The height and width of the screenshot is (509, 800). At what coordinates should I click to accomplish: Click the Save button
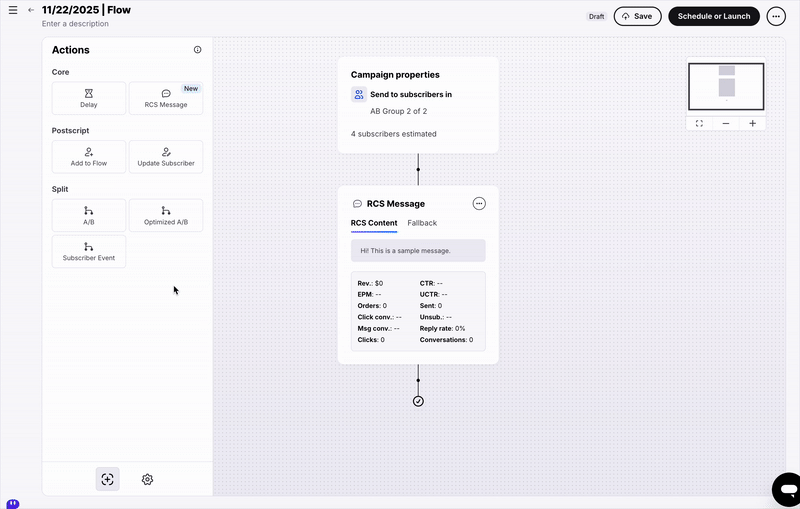(x=637, y=16)
